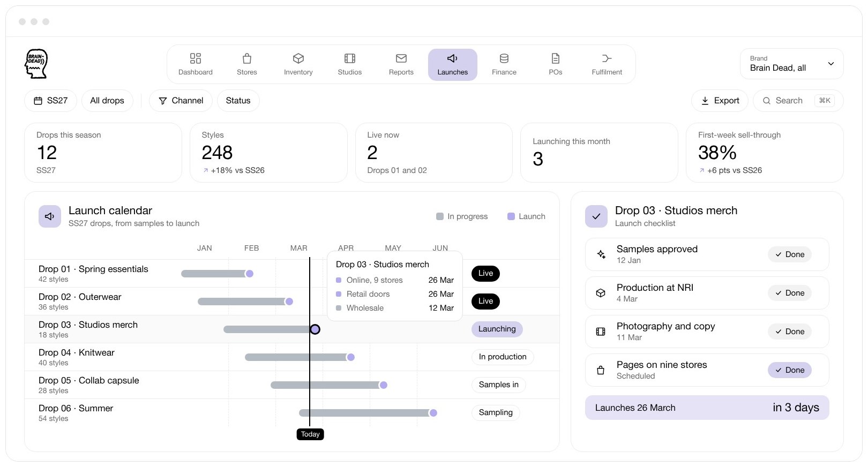Export the launch data

[x=720, y=101]
